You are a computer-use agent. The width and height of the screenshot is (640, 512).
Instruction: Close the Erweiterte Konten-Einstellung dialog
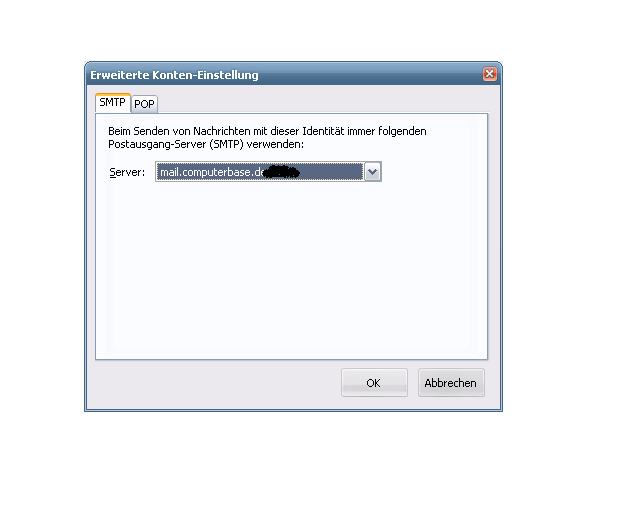489,74
